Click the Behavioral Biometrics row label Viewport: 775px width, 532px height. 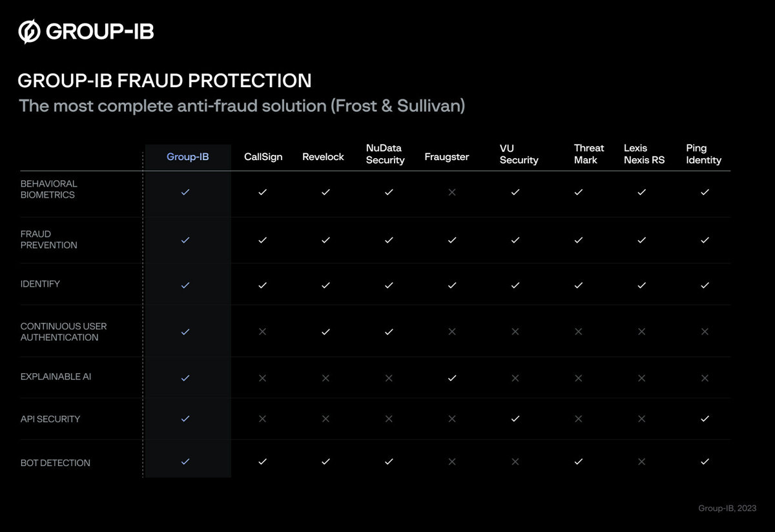(x=49, y=189)
